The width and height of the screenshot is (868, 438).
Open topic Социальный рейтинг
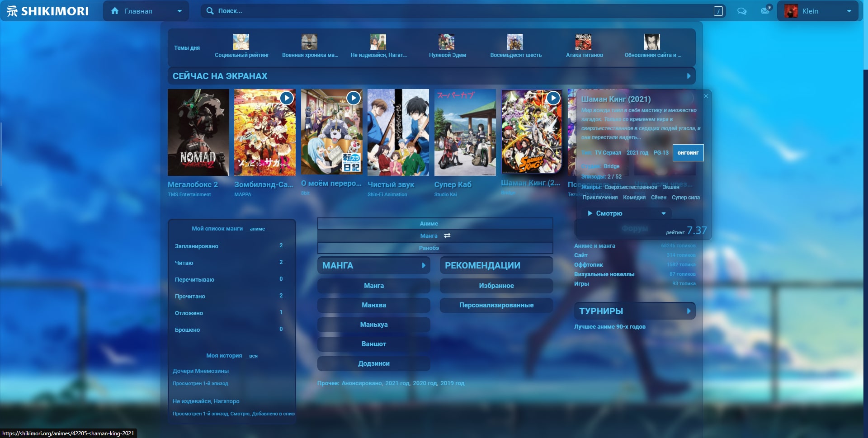point(242,55)
